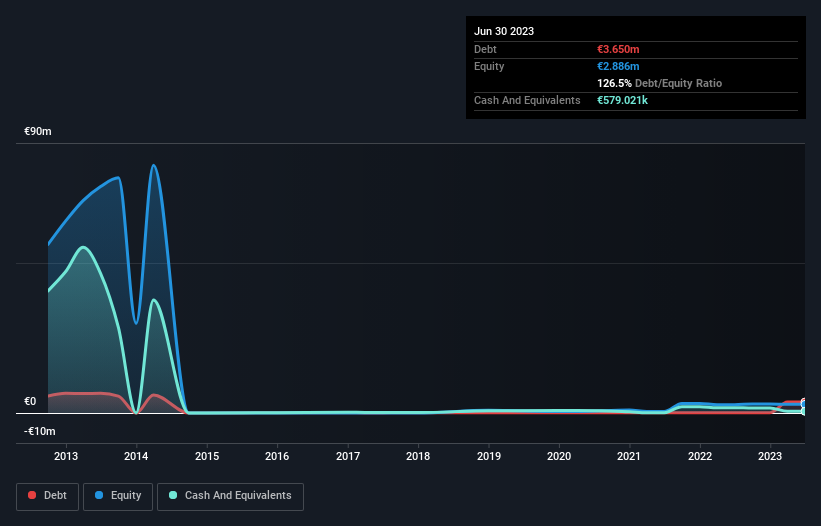Toggle the Debt legend button

[x=47, y=496]
